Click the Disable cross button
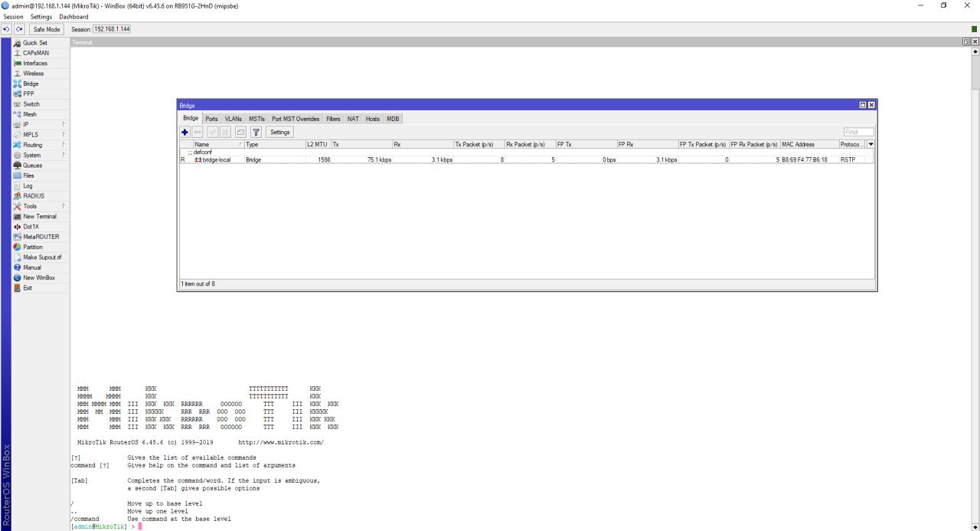The image size is (980, 531). 226,132
